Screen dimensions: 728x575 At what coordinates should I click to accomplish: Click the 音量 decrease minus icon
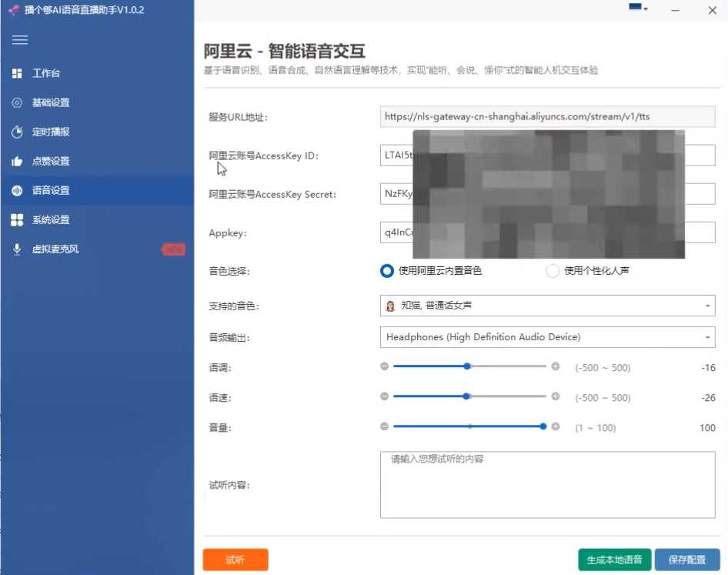385,426
